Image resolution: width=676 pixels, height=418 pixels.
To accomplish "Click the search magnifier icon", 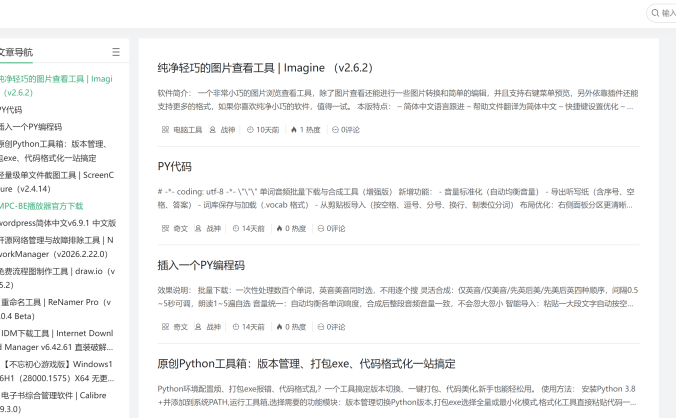I will (655, 13).
